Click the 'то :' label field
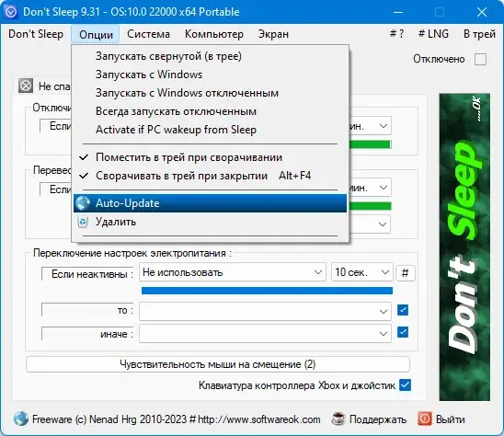 (x=87, y=310)
